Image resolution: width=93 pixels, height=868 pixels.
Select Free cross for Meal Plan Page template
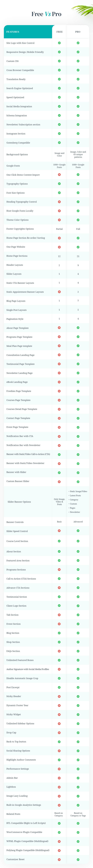59,346
